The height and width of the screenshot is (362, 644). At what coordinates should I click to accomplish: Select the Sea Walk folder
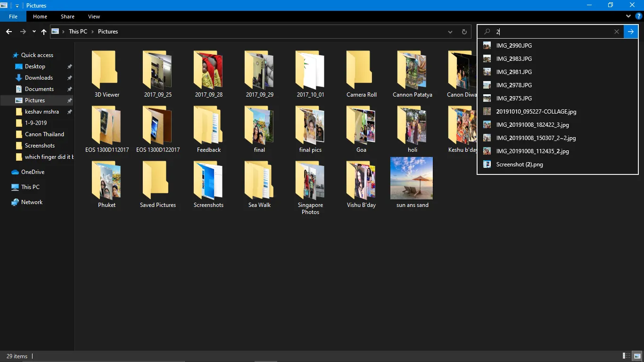[x=260, y=184]
